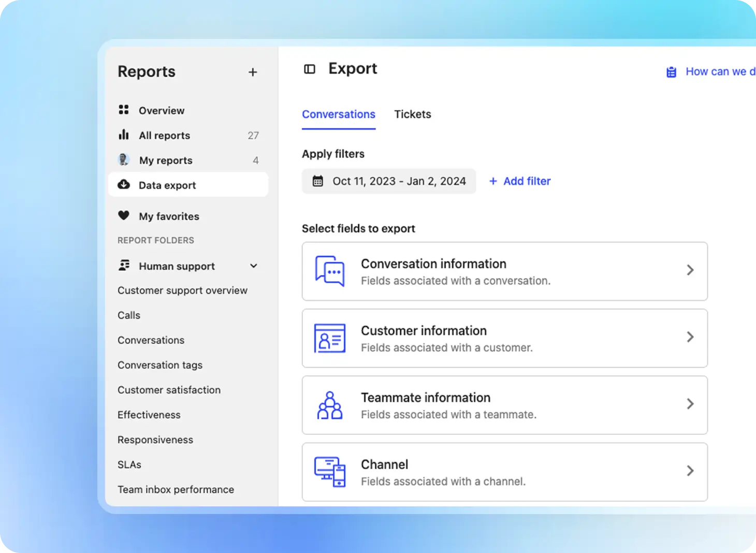Screen dimensions: 756x553
Task: Toggle the sidebar panel icon beside Export
Action: [310, 69]
